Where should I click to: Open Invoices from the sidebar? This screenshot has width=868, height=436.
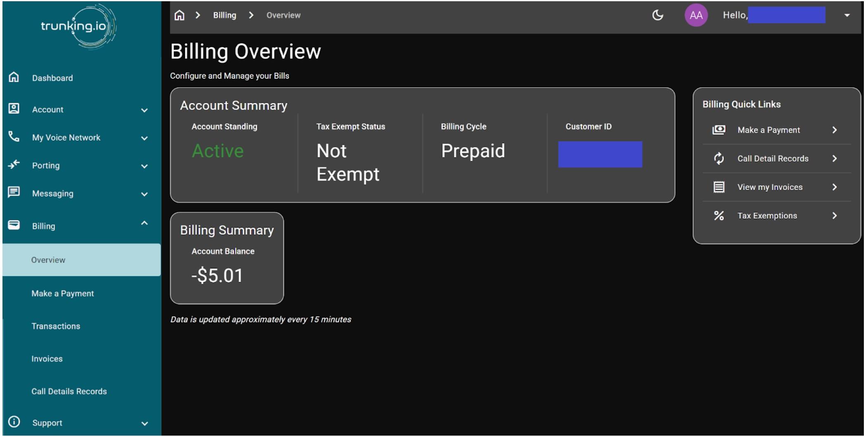47,359
